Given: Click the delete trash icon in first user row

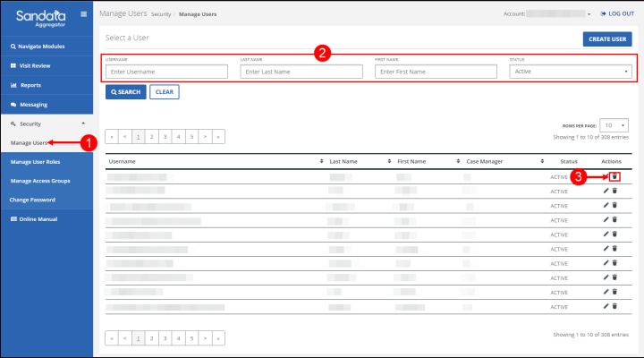Looking at the screenshot, I should [614, 177].
